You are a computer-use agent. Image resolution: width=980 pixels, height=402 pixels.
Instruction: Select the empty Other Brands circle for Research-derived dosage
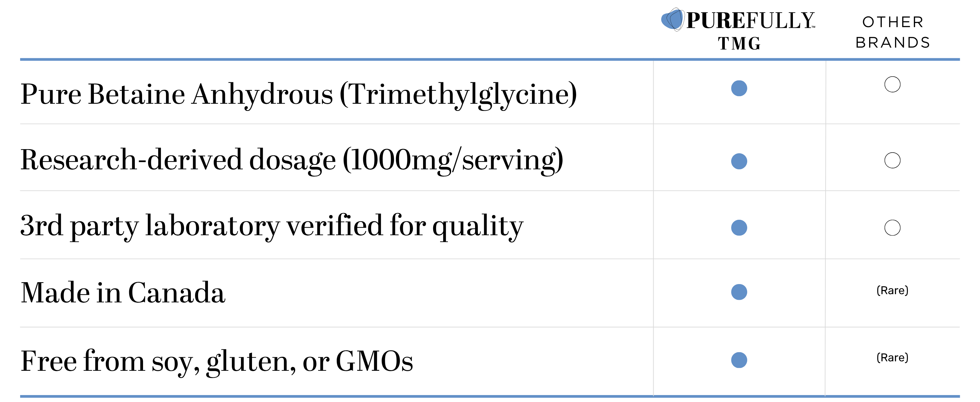click(x=892, y=160)
